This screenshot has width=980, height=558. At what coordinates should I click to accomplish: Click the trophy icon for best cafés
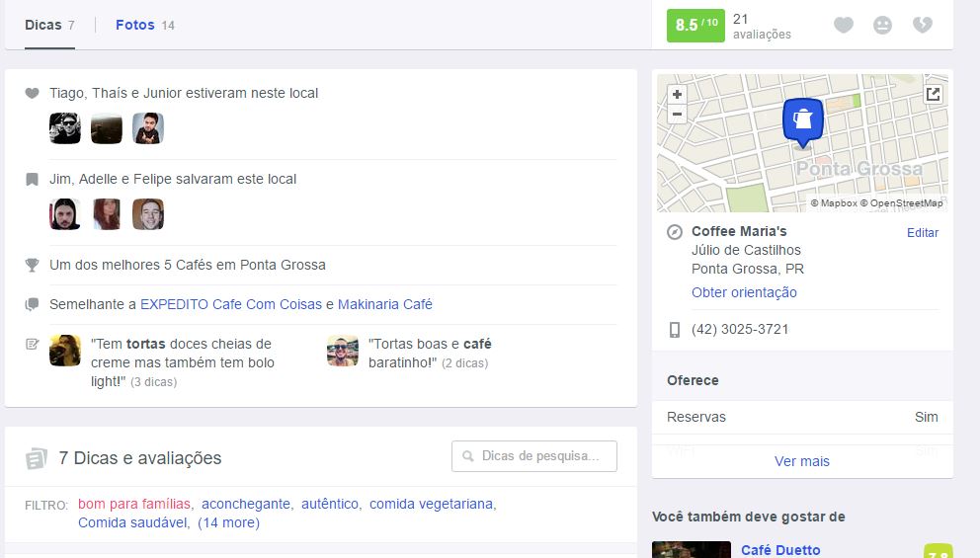coord(32,265)
